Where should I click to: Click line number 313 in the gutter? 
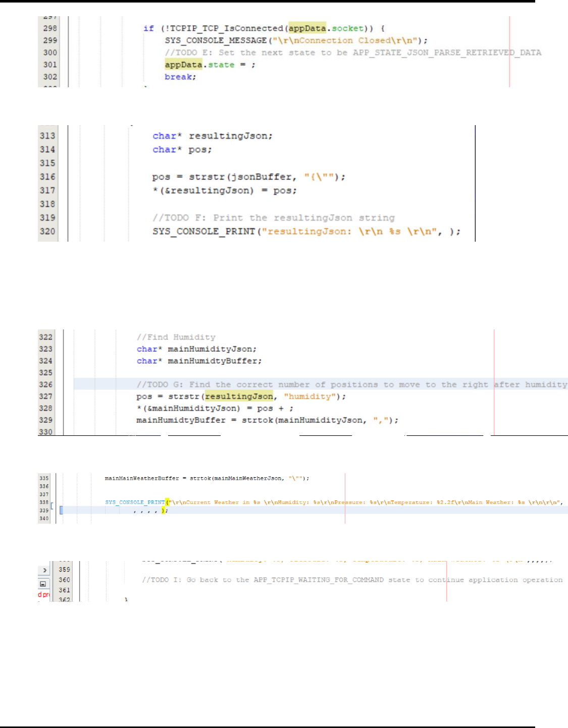click(x=47, y=136)
